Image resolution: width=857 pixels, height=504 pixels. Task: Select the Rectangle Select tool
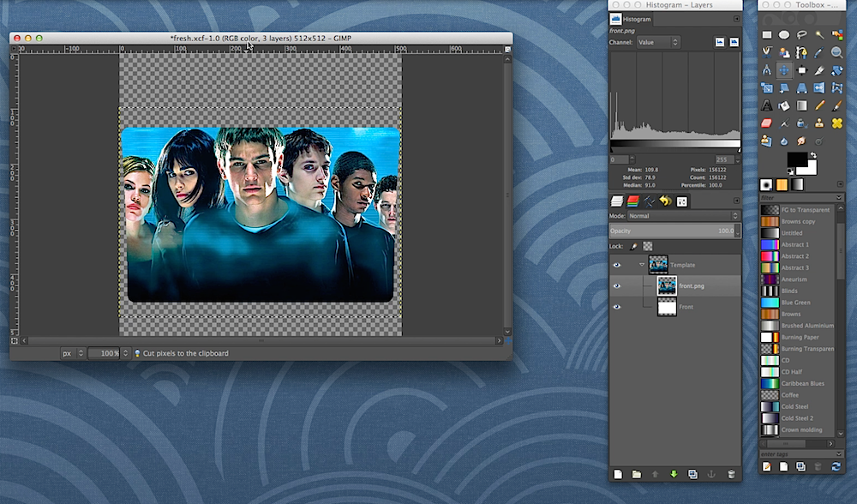767,35
